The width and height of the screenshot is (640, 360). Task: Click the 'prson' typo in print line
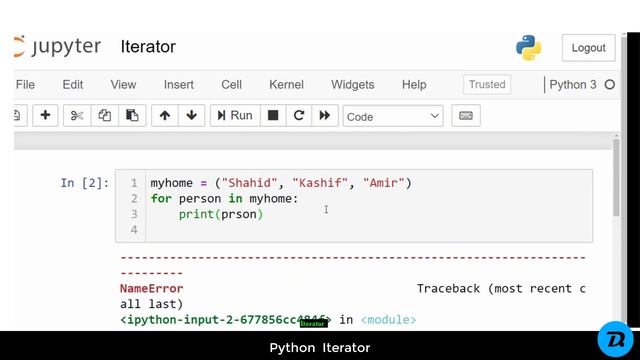click(x=239, y=214)
